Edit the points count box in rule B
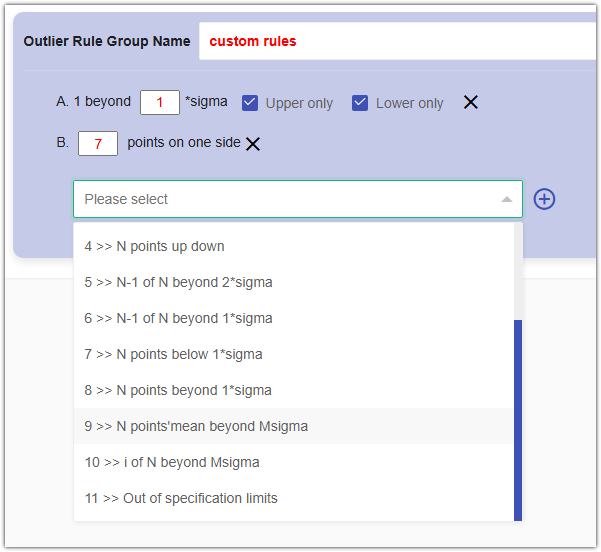This screenshot has height=552, width=601. [98, 144]
